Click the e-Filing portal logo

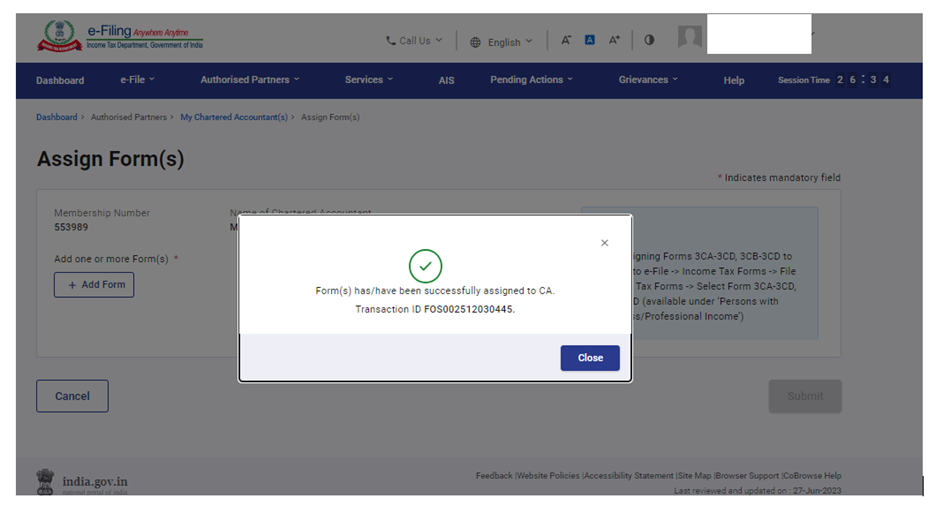click(119, 39)
